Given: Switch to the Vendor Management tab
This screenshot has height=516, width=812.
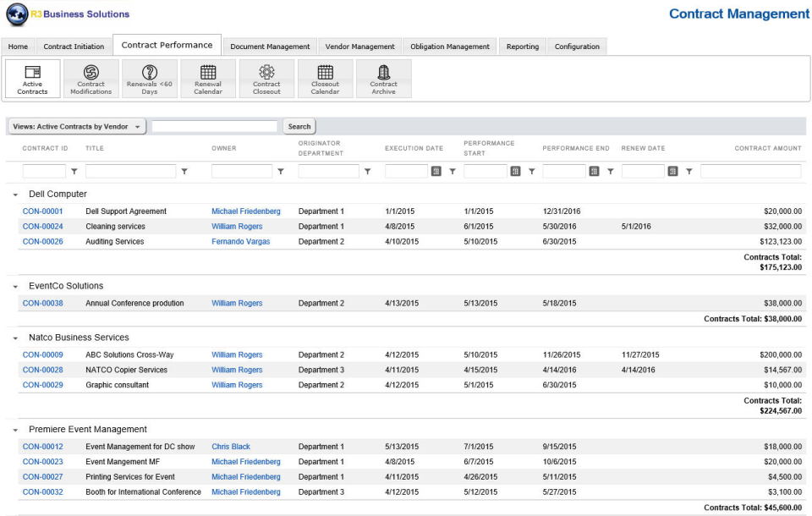Looking at the screenshot, I should pos(359,47).
